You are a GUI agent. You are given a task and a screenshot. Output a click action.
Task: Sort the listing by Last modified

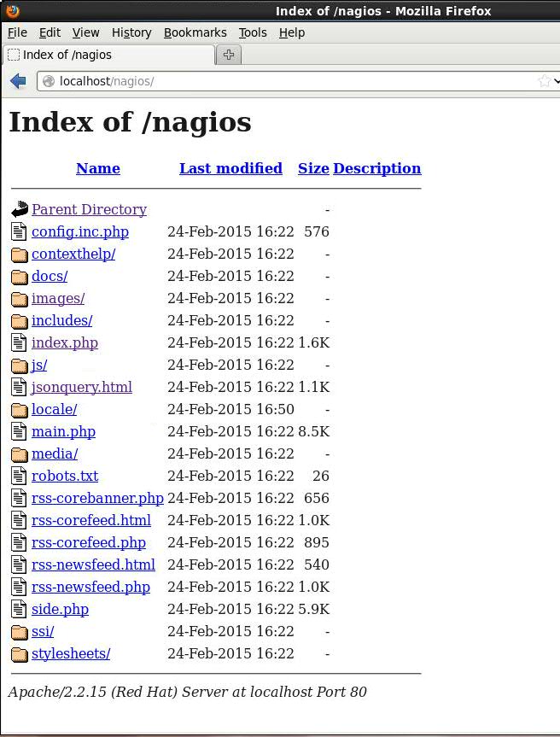pos(230,168)
